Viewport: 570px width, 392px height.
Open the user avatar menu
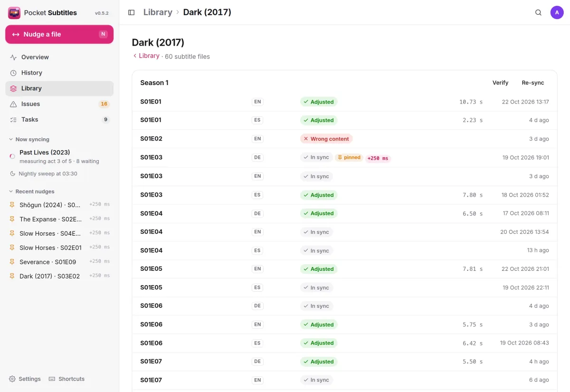tap(557, 12)
